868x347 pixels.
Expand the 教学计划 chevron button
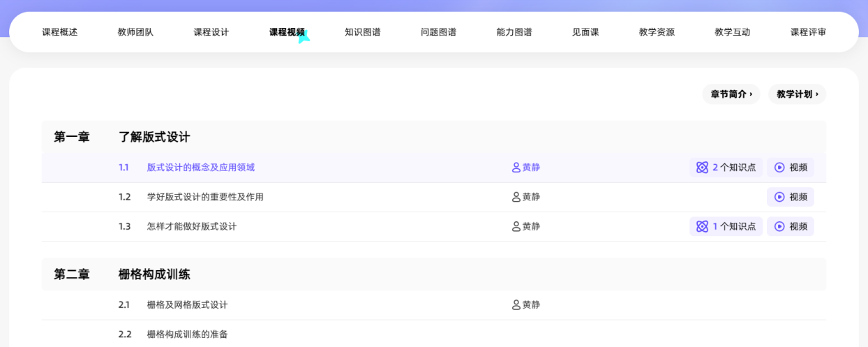pyautogui.click(x=797, y=94)
